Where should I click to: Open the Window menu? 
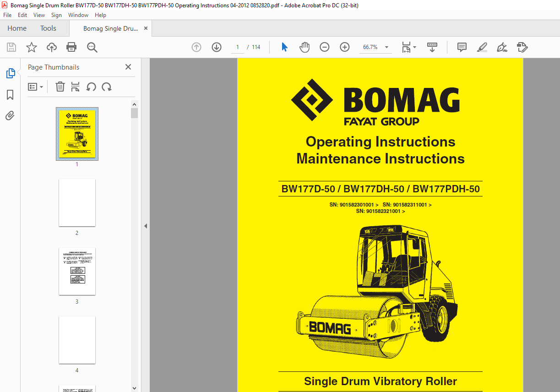pos(78,15)
